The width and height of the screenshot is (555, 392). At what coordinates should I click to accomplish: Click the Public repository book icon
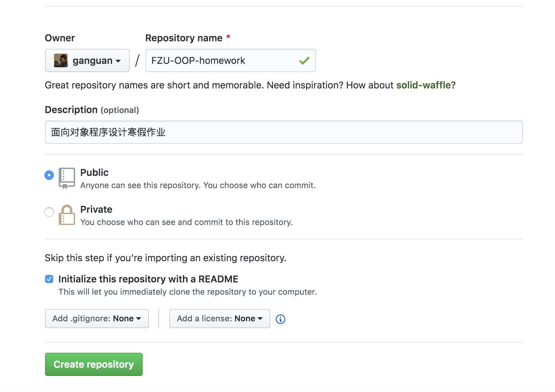point(67,178)
